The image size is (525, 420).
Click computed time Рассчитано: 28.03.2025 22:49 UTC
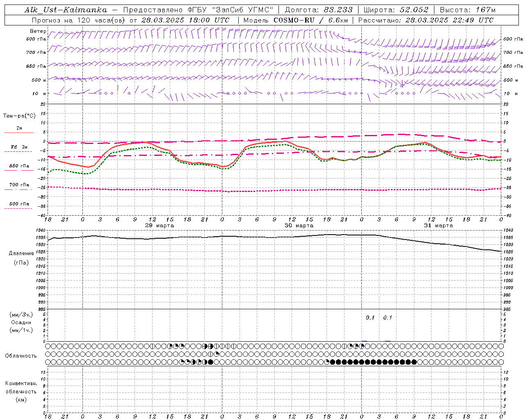tap(426, 20)
